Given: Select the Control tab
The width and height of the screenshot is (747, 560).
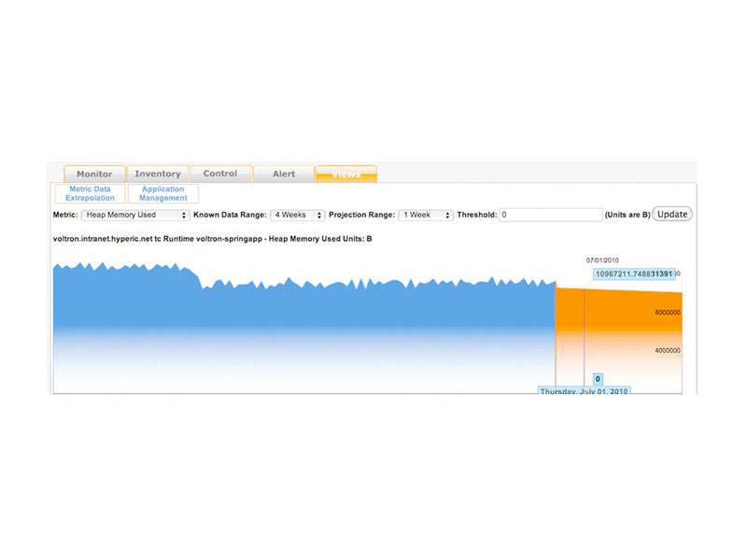Looking at the screenshot, I should coord(220,174).
